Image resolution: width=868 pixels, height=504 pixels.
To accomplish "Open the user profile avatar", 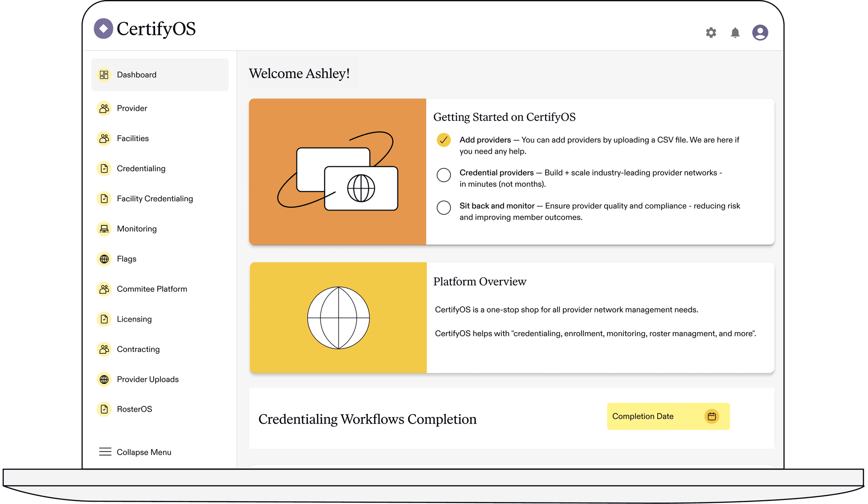I will (760, 32).
